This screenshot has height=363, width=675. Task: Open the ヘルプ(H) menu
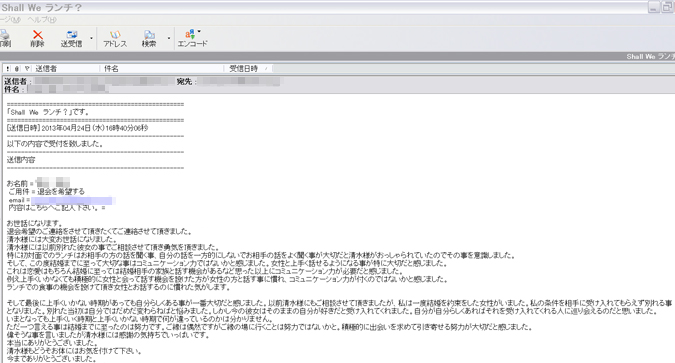[x=42, y=19]
